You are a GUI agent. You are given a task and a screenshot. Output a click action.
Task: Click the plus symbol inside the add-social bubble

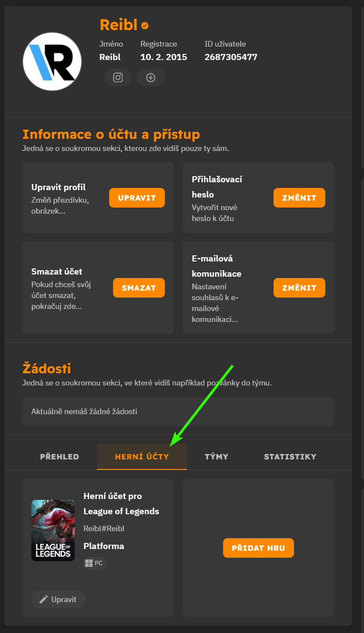150,77
